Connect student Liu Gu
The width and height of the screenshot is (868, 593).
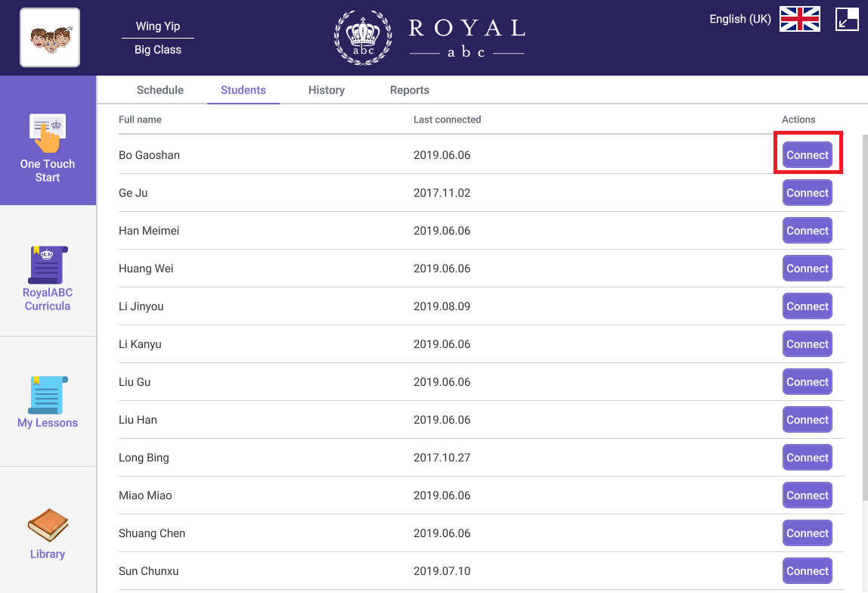point(807,382)
